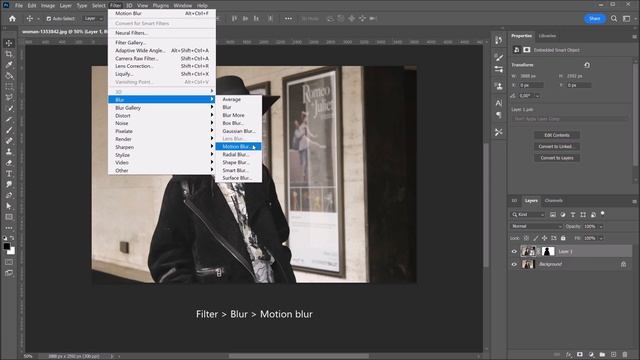Select the Crop tool
640x360 pixels.
[x=9, y=54]
